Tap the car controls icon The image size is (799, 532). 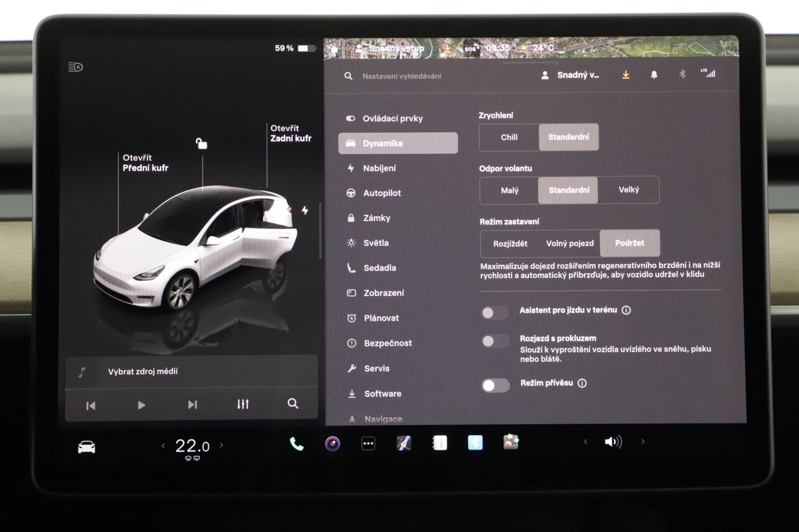[86, 447]
